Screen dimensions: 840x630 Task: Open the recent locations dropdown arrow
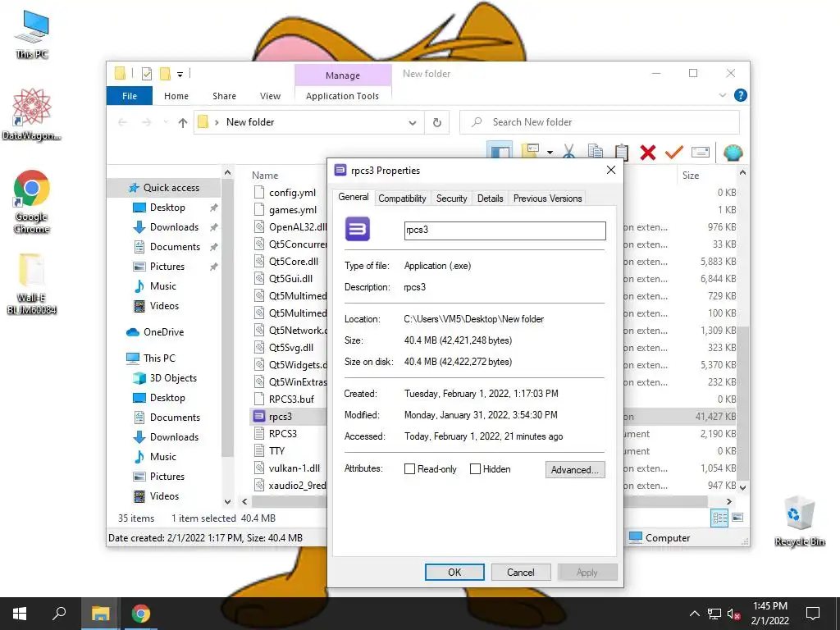pyautogui.click(x=166, y=123)
